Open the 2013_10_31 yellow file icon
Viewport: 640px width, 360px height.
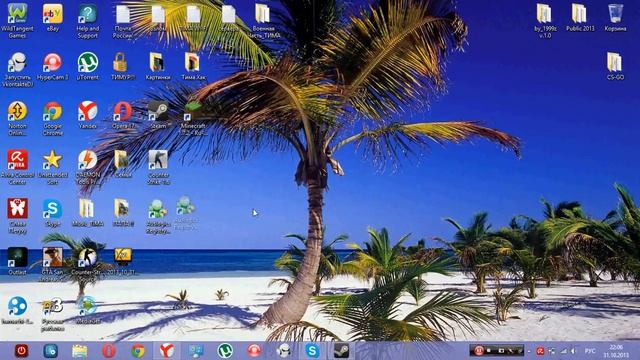pos(123,261)
